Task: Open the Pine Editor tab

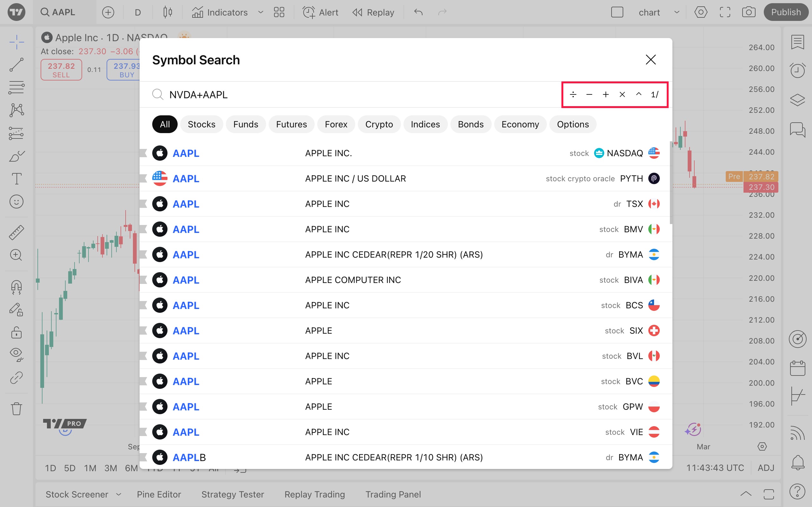Action: [159, 494]
